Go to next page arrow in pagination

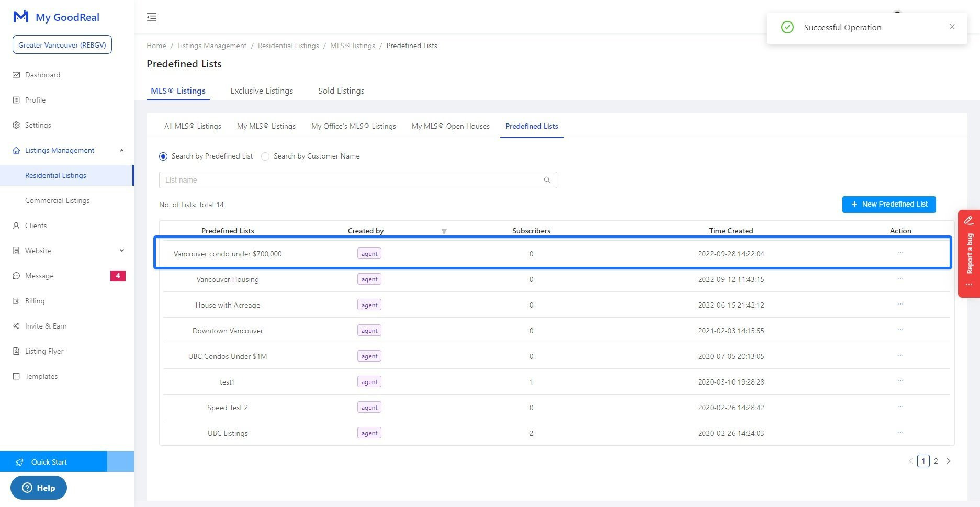[x=949, y=461]
